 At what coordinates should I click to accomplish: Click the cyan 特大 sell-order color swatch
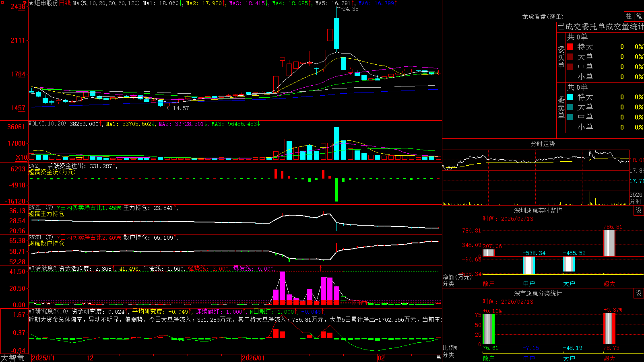click(x=570, y=97)
